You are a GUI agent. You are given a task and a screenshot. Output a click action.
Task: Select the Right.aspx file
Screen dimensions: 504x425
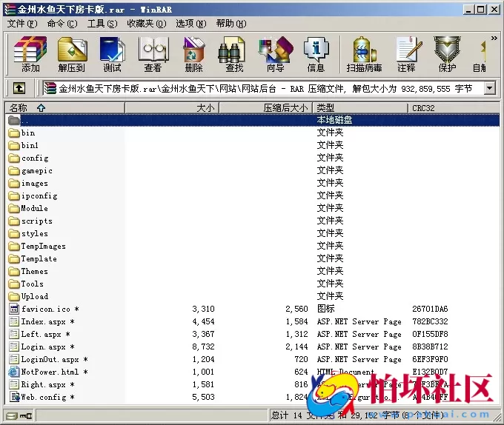click(x=42, y=384)
